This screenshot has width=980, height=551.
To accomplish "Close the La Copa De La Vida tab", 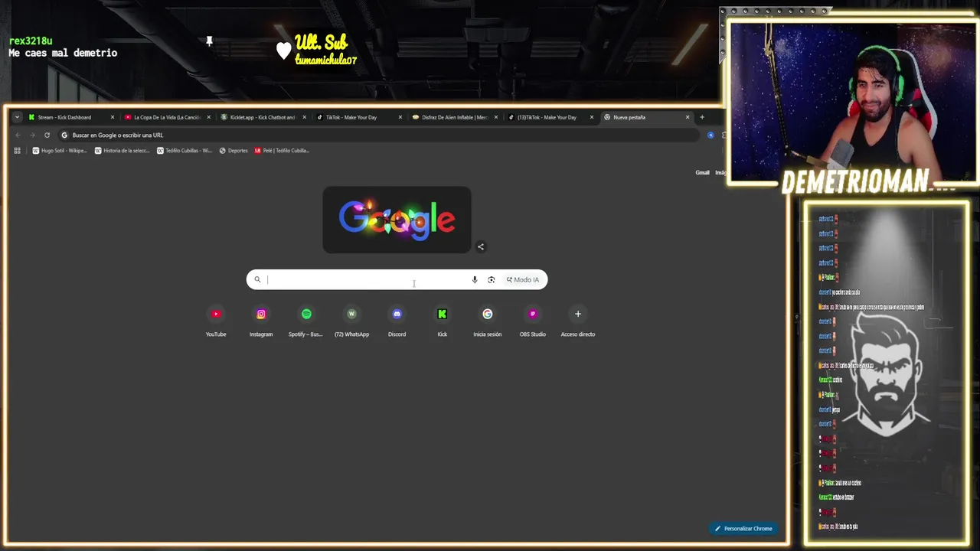I will point(207,117).
